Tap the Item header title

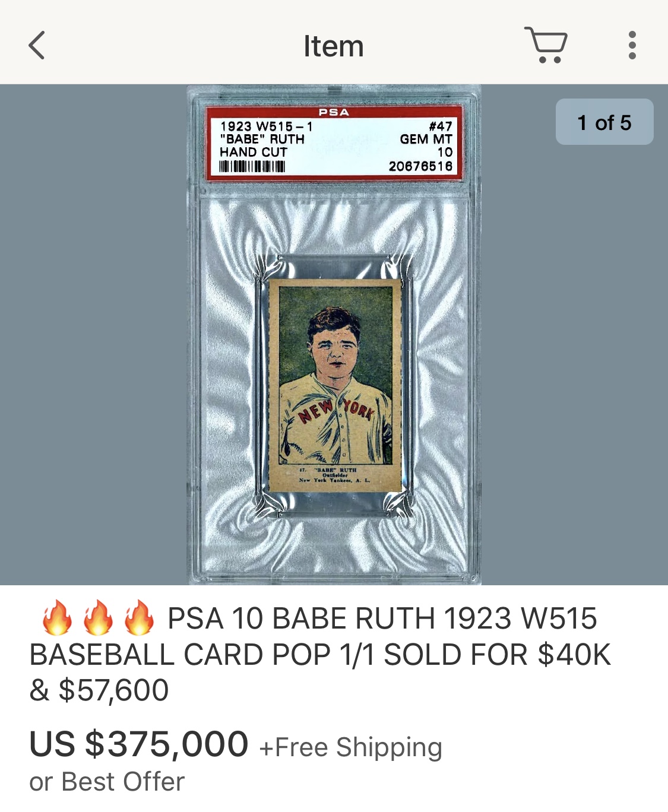coord(334,46)
